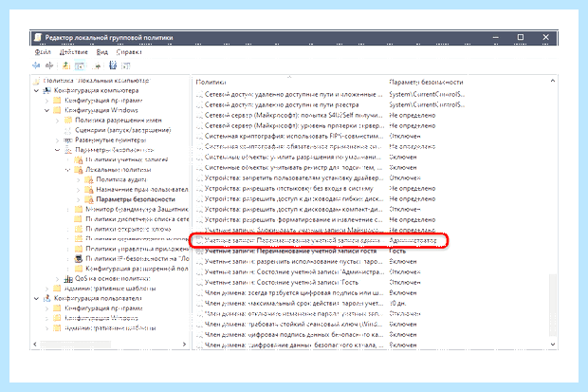Click the tree pane horizontal scrollbar left arrow

coord(35,344)
